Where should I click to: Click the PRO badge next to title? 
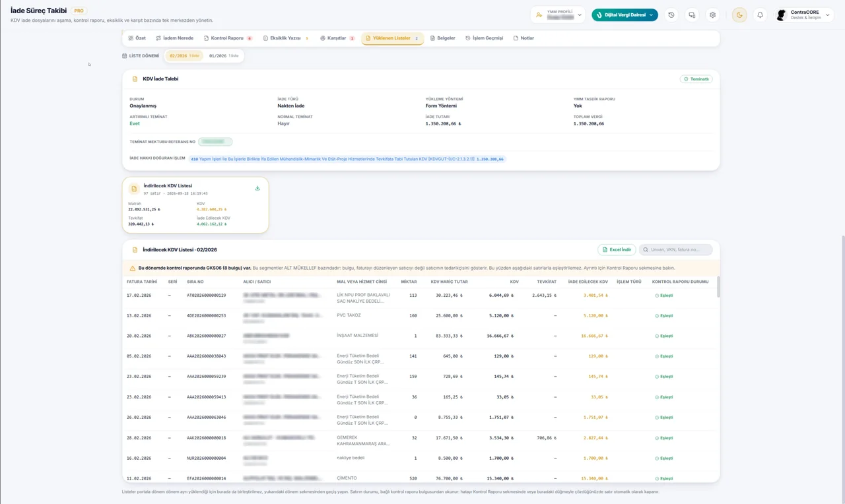click(79, 11)
